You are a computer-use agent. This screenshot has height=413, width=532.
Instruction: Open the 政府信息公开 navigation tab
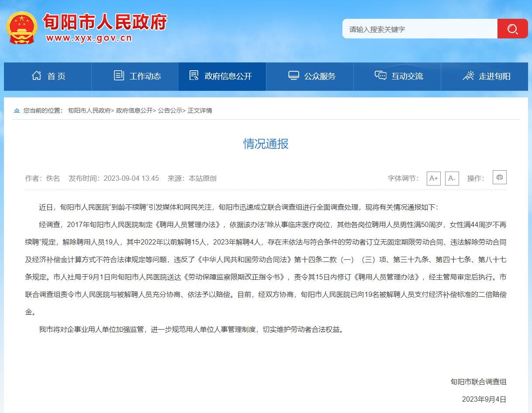tap(222, 76)
